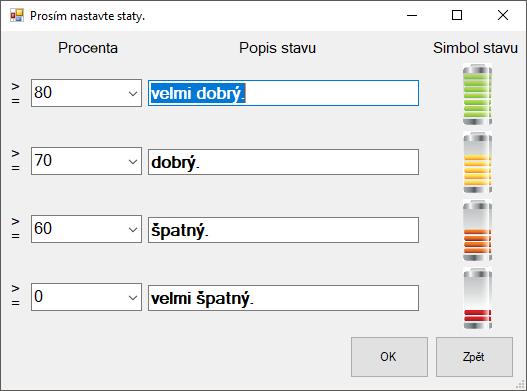This screenshot has height=391, width=527.
Task: Confirm settings with the OK button
Action: point(389,357)
